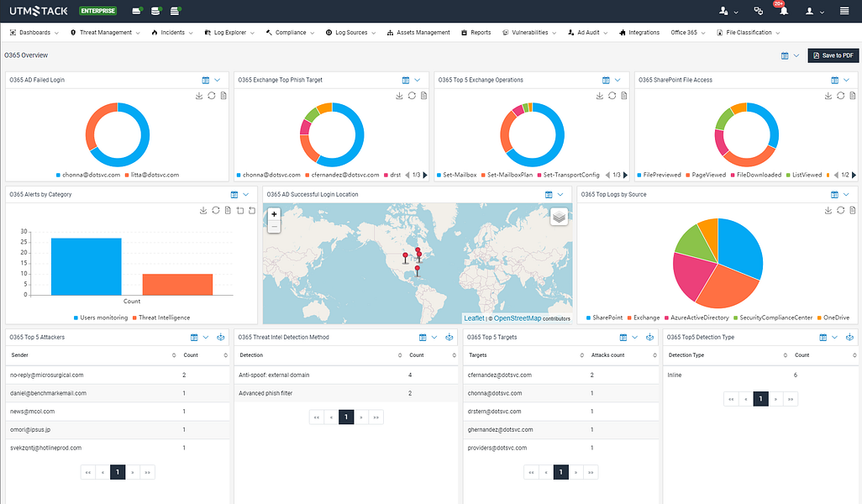Screen dimensions: 862x504
Task: Download the Exchange Top Phish Target chart
Action: point(399,96)
